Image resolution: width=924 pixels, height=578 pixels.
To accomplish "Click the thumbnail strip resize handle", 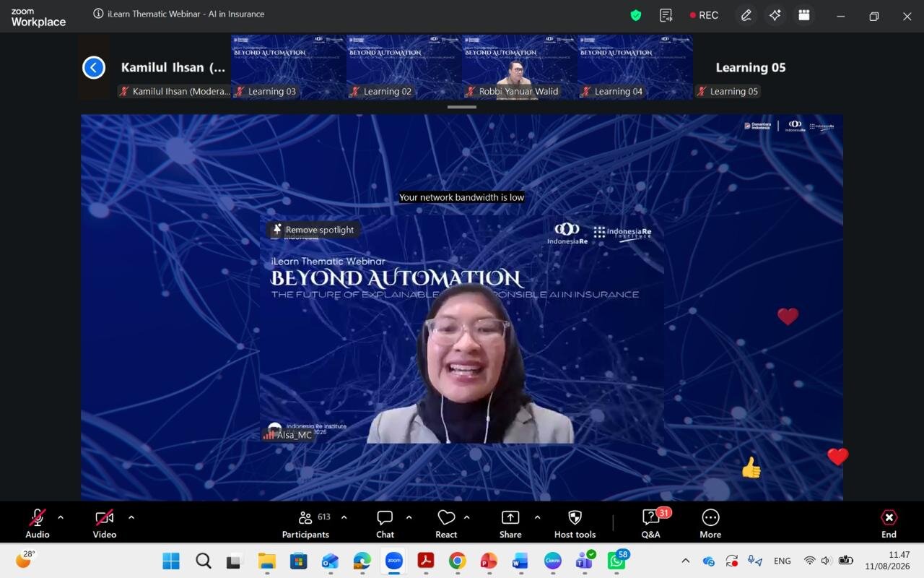I will coord(462,107).
